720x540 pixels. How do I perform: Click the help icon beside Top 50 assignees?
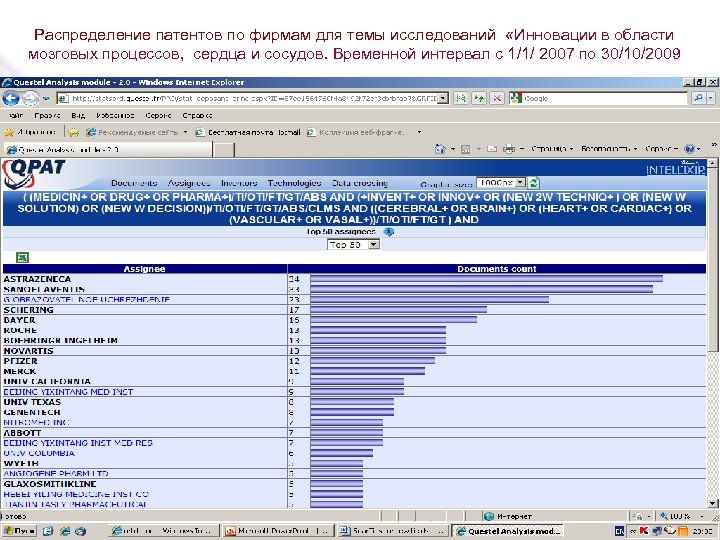[x=388, y=232]
